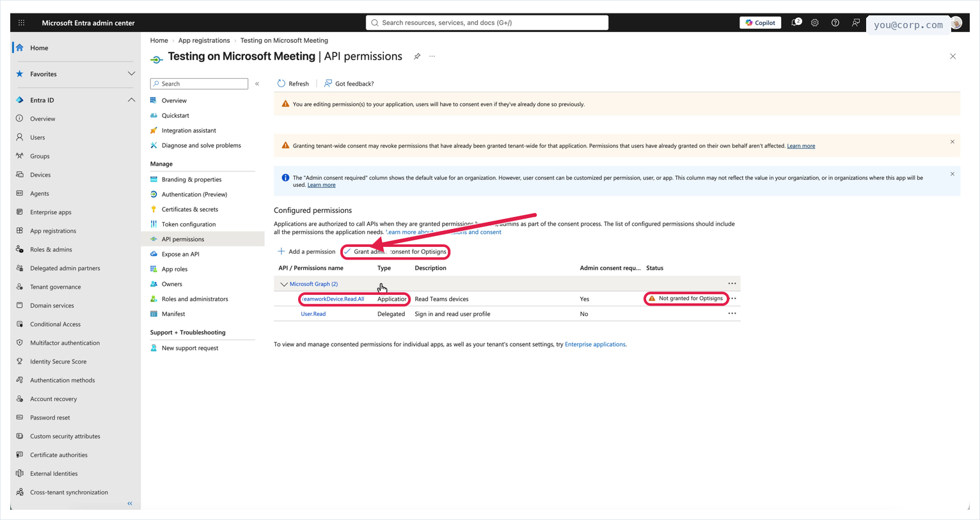The width and height of the screenshot is (980, 520).
Task: Open Integration assistant menu item
Action: [189, 130]
